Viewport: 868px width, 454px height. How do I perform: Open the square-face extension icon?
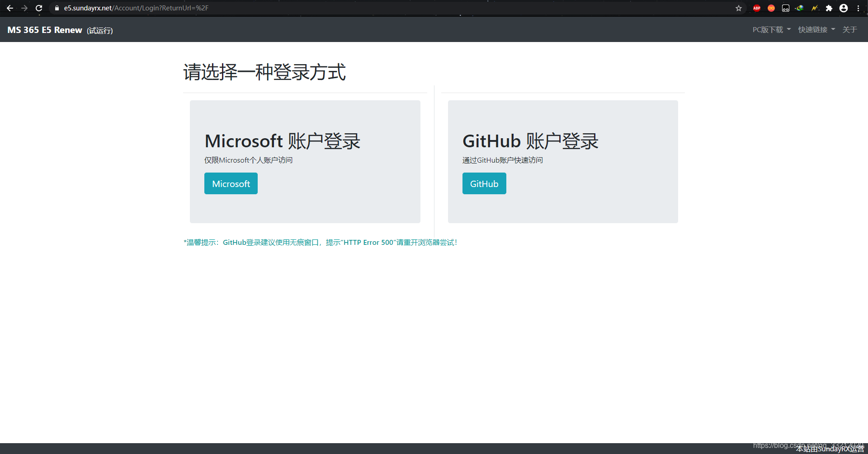coord(786,8)
